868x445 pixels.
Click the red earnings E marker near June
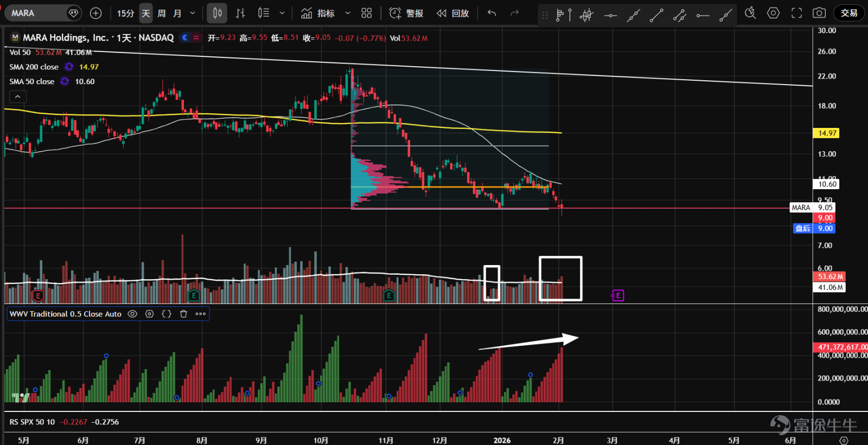tap(38, 296)
